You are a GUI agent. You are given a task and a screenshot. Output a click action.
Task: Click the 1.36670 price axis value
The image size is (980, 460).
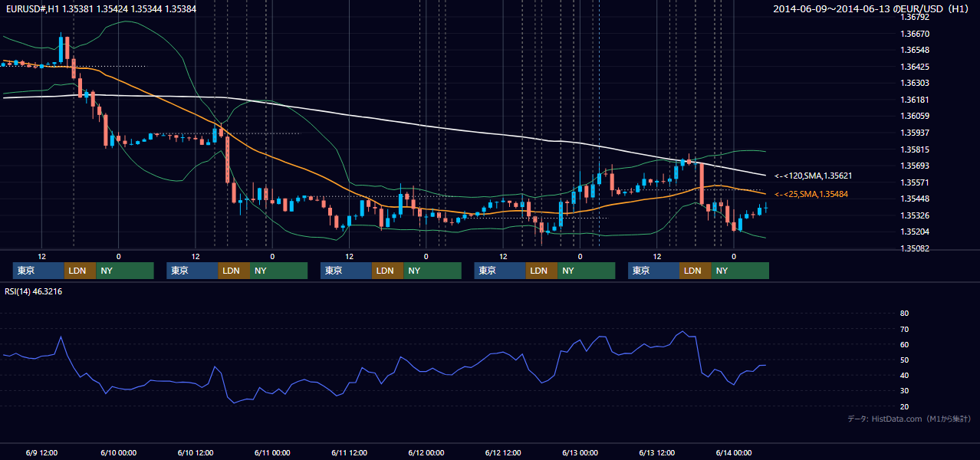click(915, 34)
